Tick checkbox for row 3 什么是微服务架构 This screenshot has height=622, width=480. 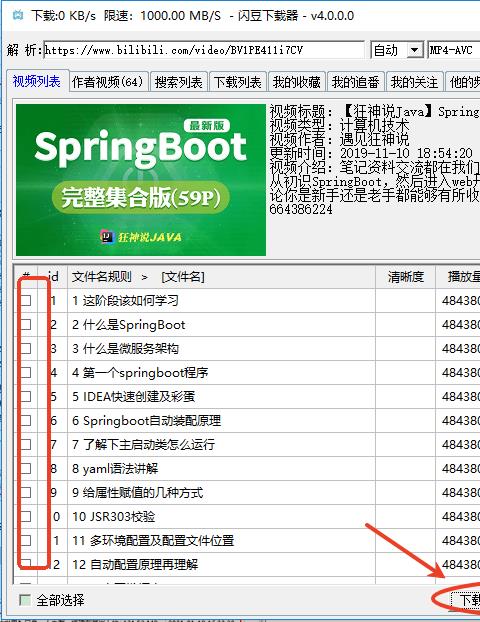click(26, 349)
